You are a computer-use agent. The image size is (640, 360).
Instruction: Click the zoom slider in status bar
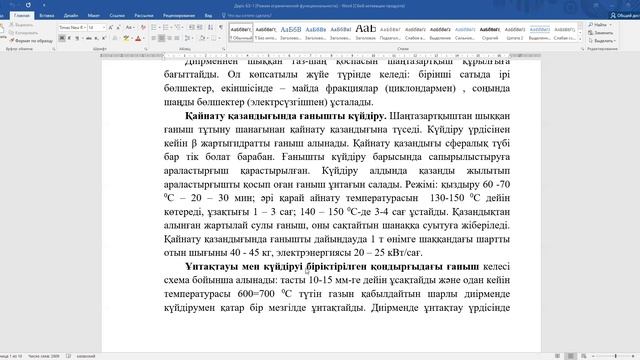[616, 356]
